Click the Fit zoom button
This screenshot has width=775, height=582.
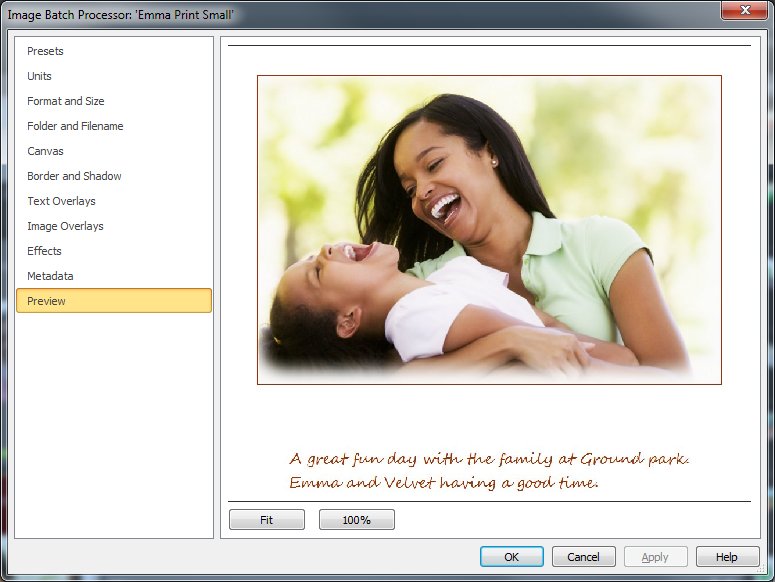(x=267, y=520)
